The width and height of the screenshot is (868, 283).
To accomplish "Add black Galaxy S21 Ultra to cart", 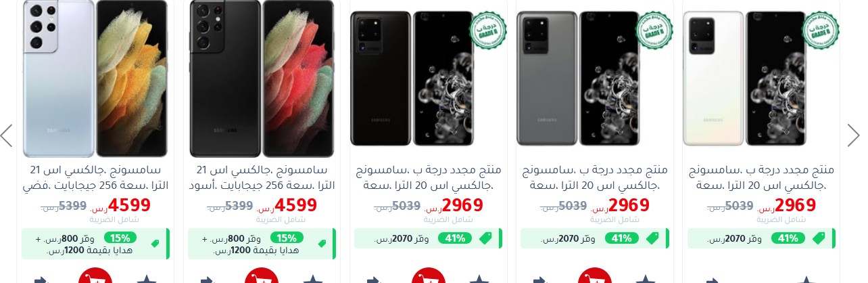I will (261, 278).
